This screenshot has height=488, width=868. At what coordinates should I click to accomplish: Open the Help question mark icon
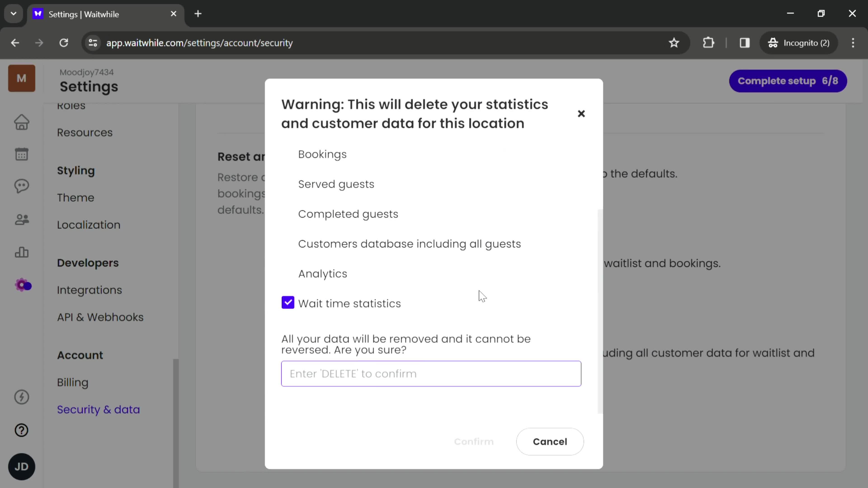(x=21, y=430)
